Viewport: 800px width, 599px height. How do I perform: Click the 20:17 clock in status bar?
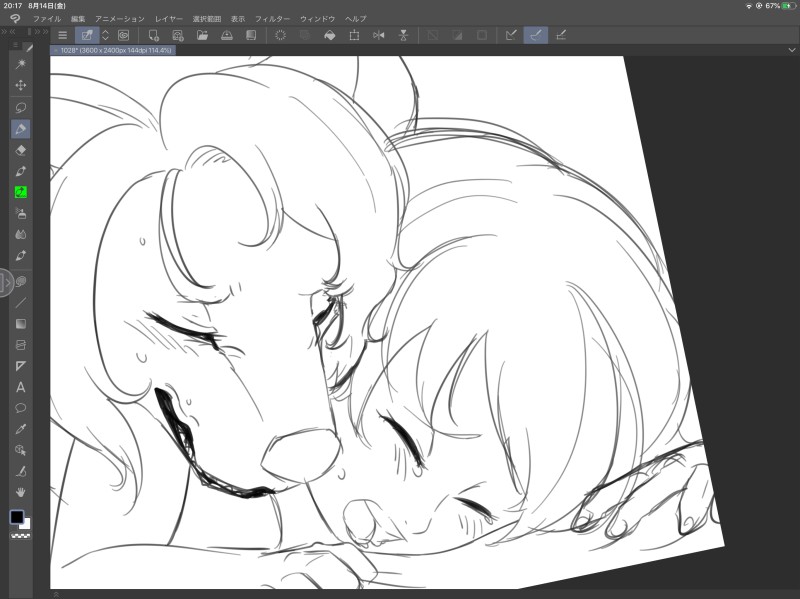(x=13, y=6)
